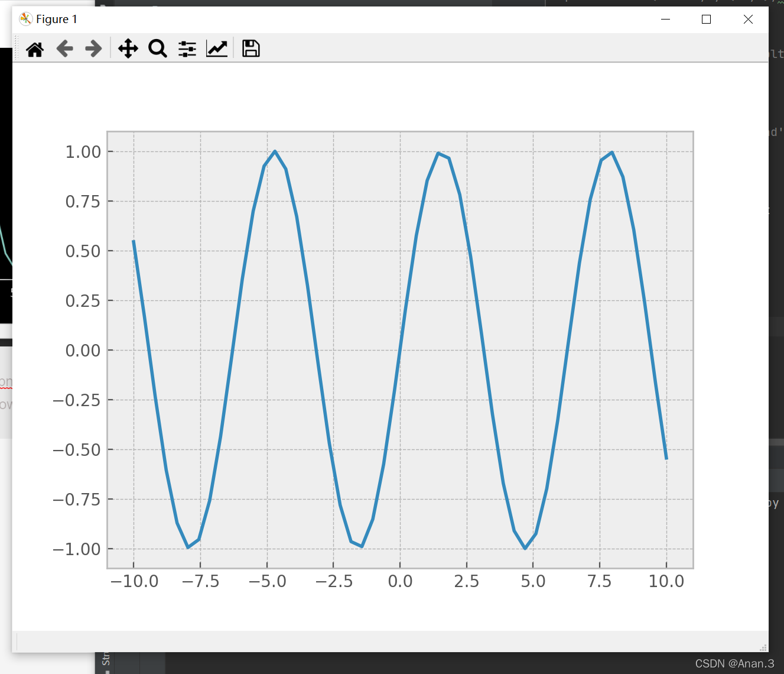Close the Figure 1 window

click(x=748, y=19)
